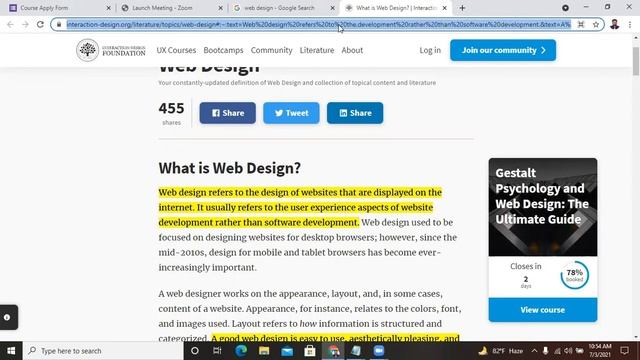This screenshot has height=360, width=640.
Task: Click the Log in link
Action: (x=430, y=50)
